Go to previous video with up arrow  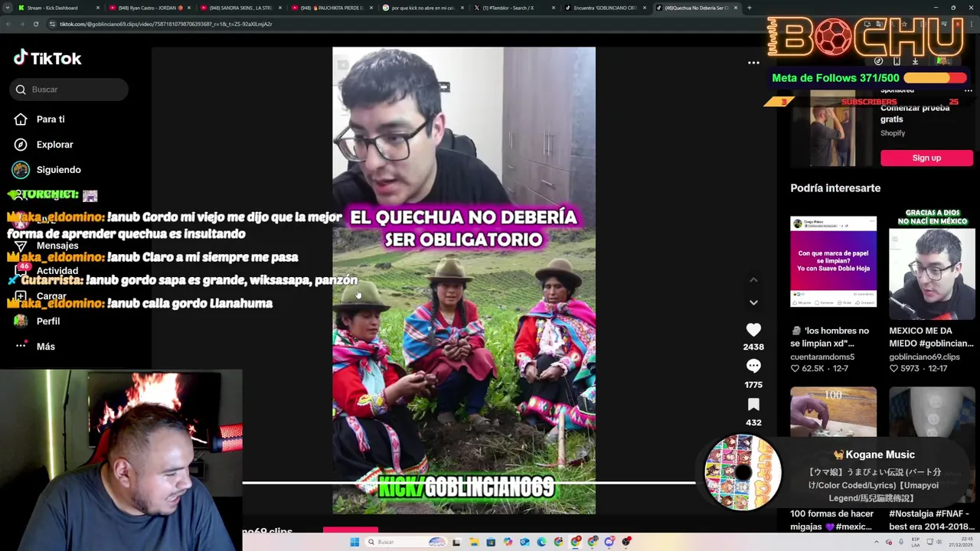(753, 280)
